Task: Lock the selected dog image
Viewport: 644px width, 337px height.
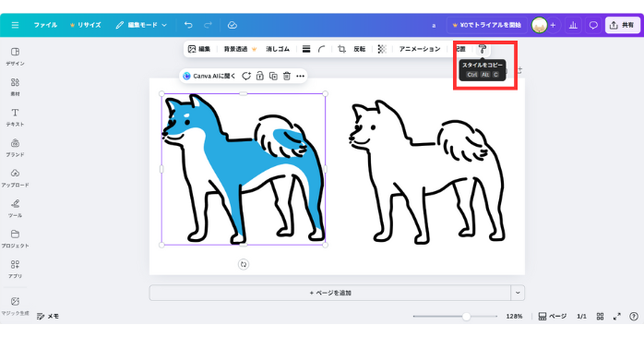Action: click(x=259, y=76)
